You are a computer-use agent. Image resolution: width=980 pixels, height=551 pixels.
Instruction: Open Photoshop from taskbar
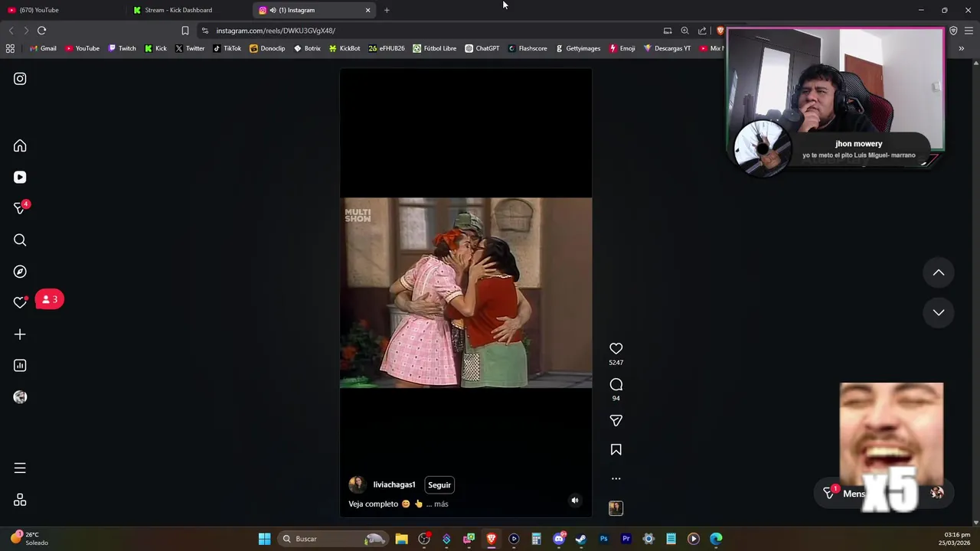603,539
